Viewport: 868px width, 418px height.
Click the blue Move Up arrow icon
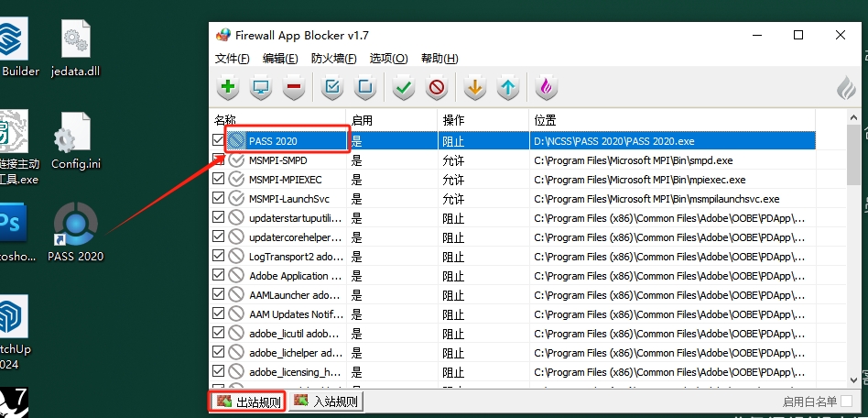click(508, 87)
